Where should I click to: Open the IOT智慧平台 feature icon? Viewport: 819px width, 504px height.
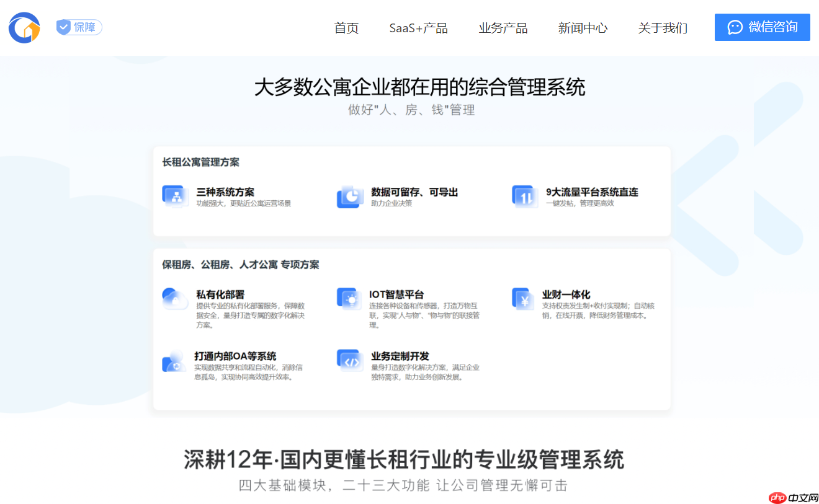[x=349, y=298]
